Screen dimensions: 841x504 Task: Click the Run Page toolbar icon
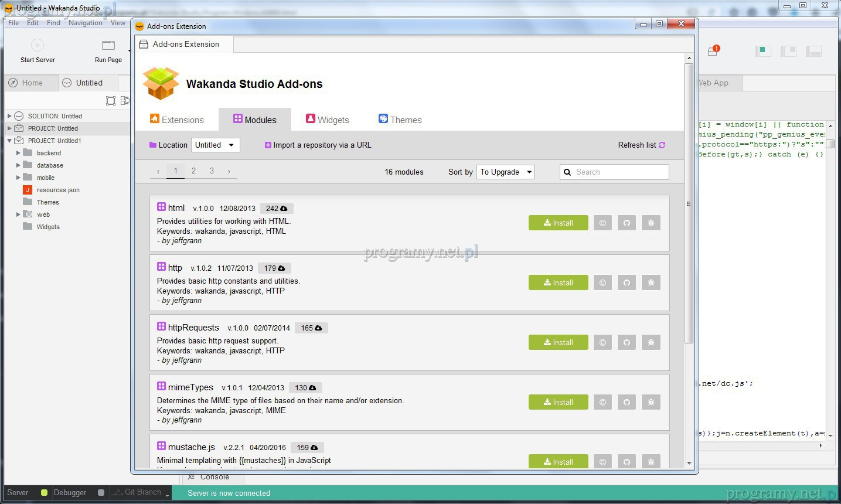point(108,46)
